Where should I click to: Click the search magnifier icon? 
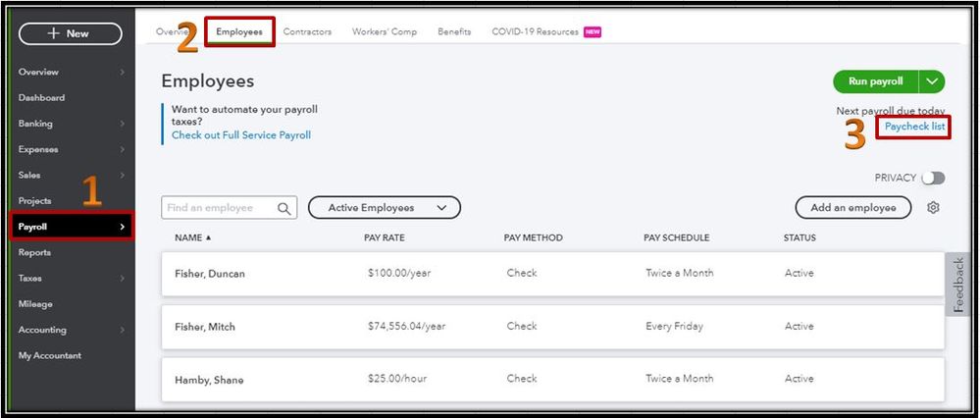point(284,208)
